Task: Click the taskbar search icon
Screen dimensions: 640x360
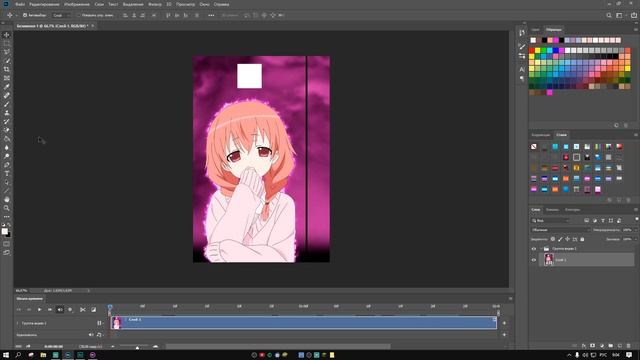Action: click(x=18, y=355)
